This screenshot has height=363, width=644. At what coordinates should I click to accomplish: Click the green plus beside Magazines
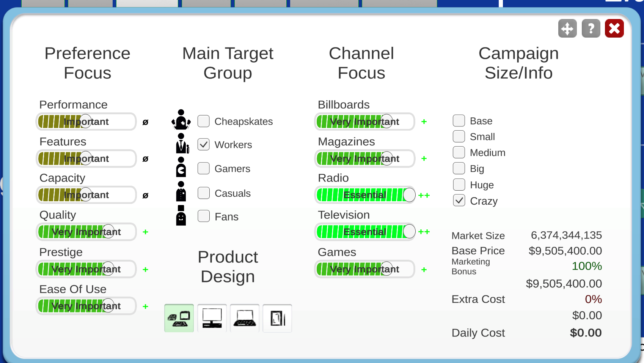tap(424, 158)
